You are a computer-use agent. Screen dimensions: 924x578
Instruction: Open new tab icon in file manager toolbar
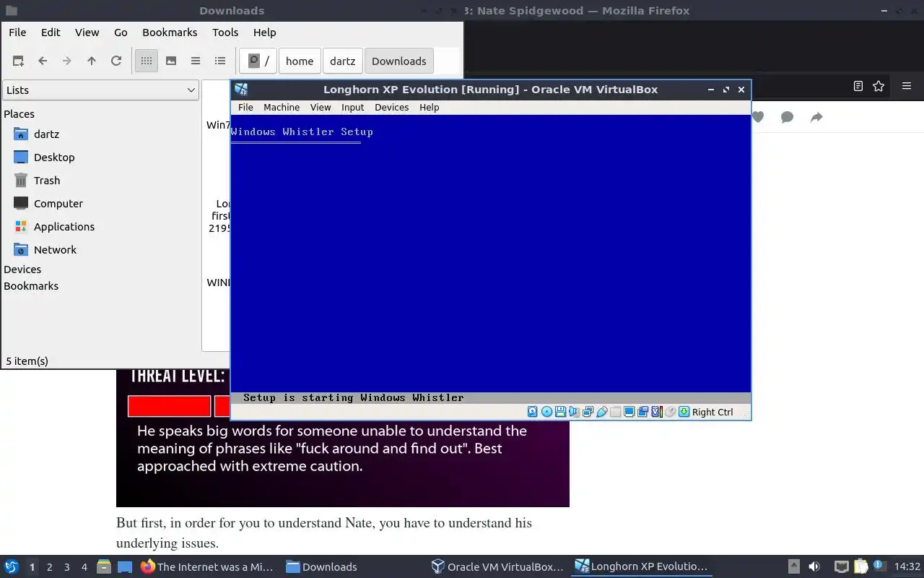click(18, 61)
